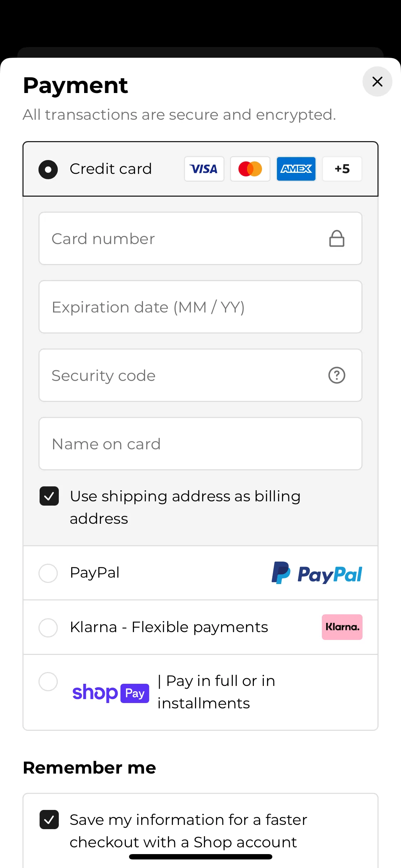Uncheck Save my information checkbox
Image resolution: width=401 pixels, height=868 pixels.
[x=49, y=820]
